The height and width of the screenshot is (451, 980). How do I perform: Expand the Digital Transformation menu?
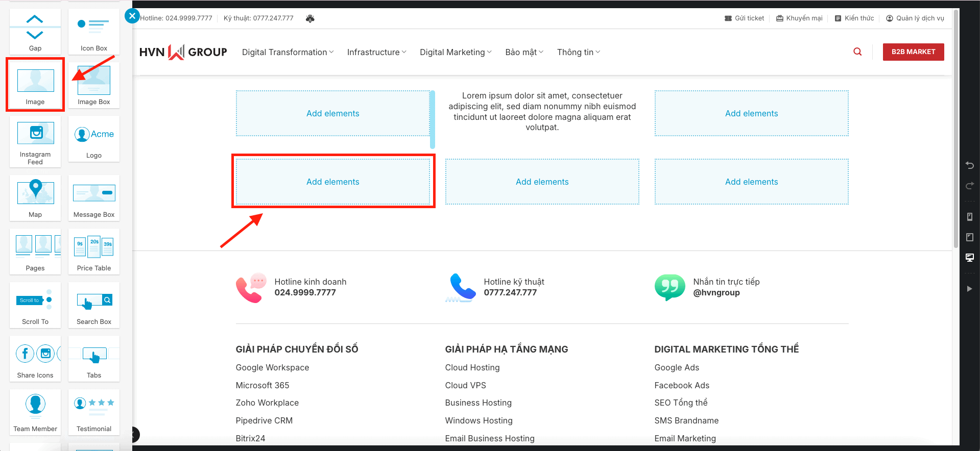[288, 52]
